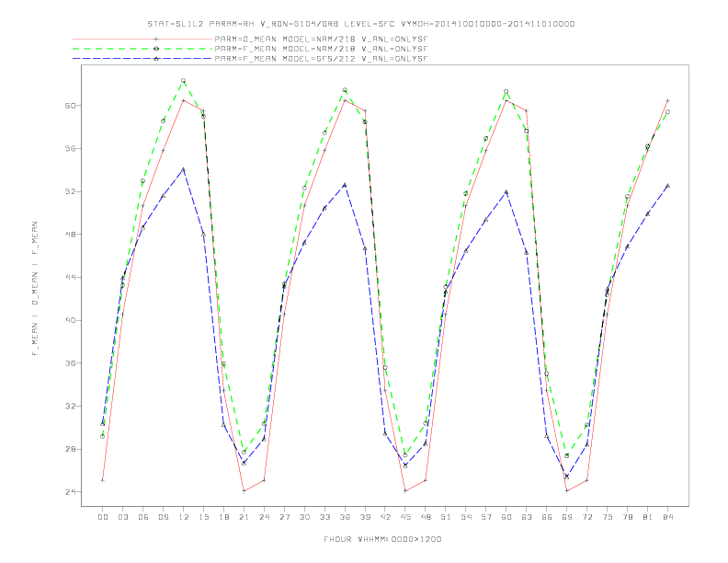Screen dimensions: 728x563
Task: Select the red O_MEAN NAM/218 legend label
Action: coord(321,39)
